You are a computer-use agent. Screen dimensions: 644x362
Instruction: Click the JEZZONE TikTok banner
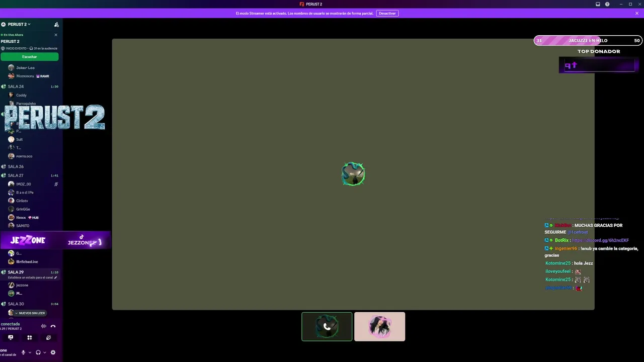(56, 241)
